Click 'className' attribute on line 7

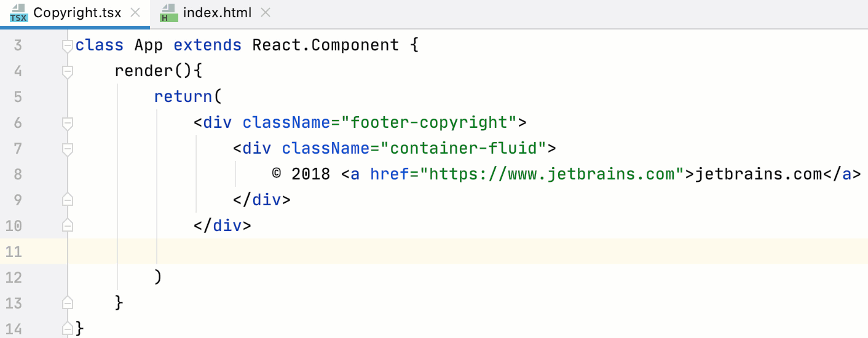pyautogui.click(x=326, y=149)
